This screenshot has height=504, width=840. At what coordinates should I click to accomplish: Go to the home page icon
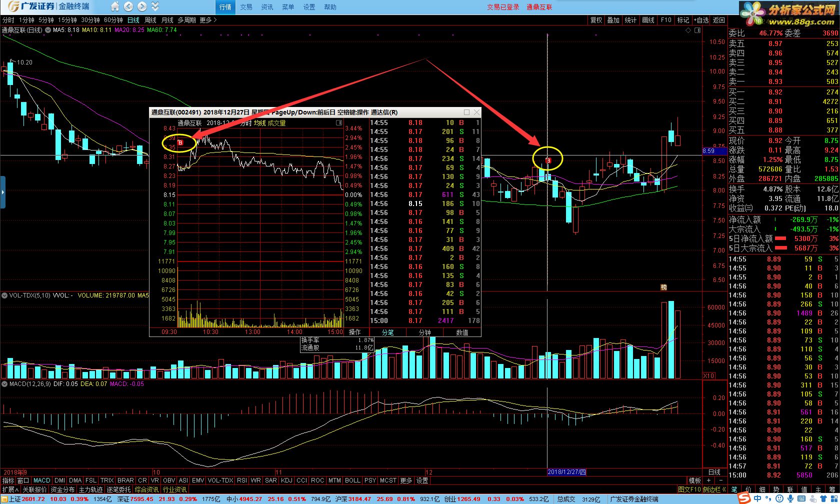click(115, 6)
